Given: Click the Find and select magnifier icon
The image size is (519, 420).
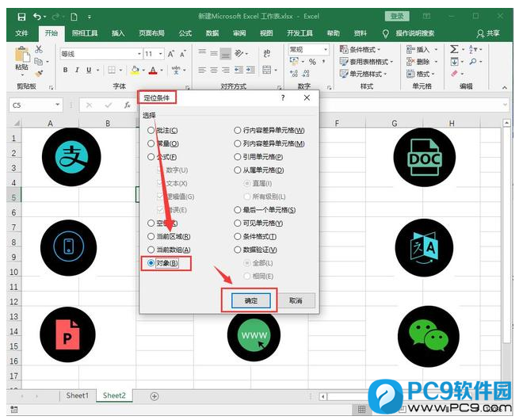Looking at the screenshot, I should [473, 62].
